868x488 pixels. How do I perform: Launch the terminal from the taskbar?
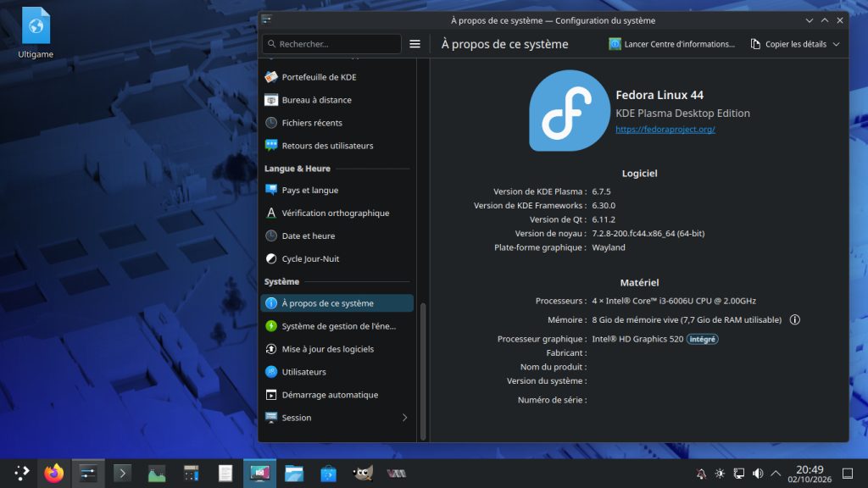(122, 473)
